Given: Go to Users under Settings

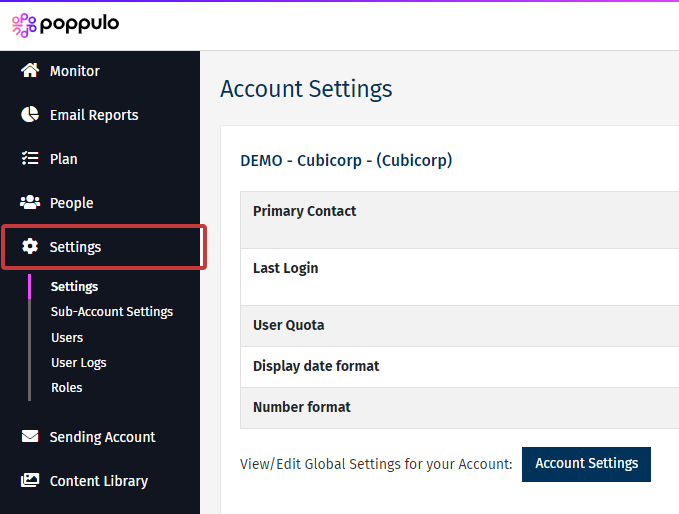Looking at the screenshot, I should tap(67, 338).
